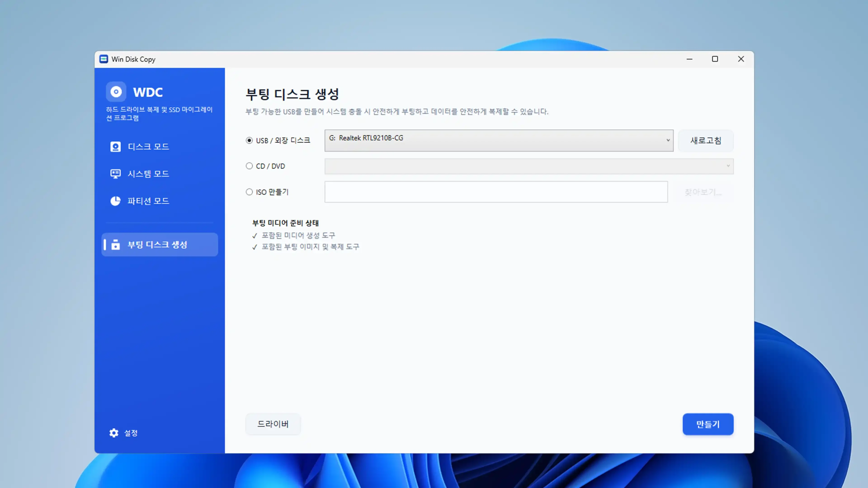This screenshot has width=868, height=488.
Task: Click the 부팅 디스크 생성 page heading
Action: (x=292, y=94)
